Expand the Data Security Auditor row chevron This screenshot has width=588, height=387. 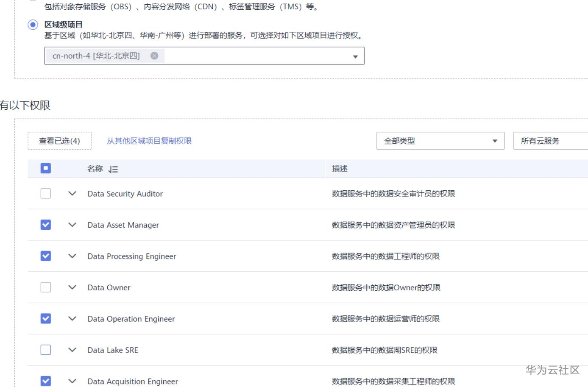pyautogui.click(x=72, y=193)
